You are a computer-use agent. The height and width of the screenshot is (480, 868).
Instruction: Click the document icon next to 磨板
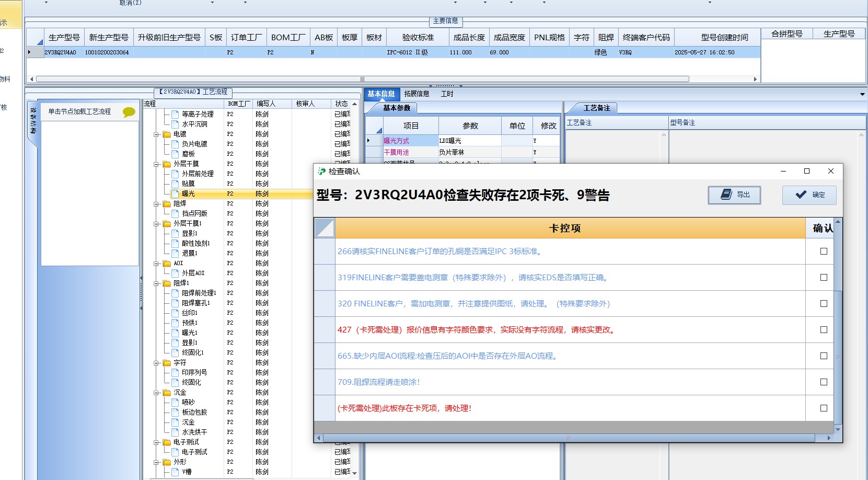[176, 154]
